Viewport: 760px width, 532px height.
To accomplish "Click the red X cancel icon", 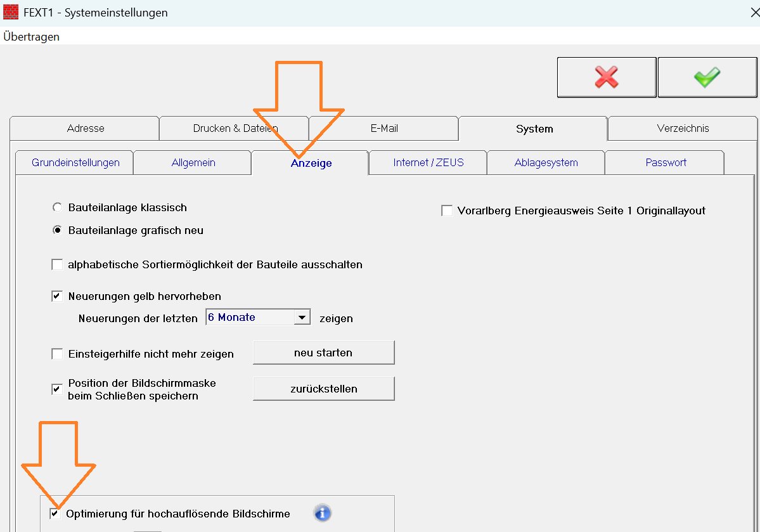I will pos(606,76).
